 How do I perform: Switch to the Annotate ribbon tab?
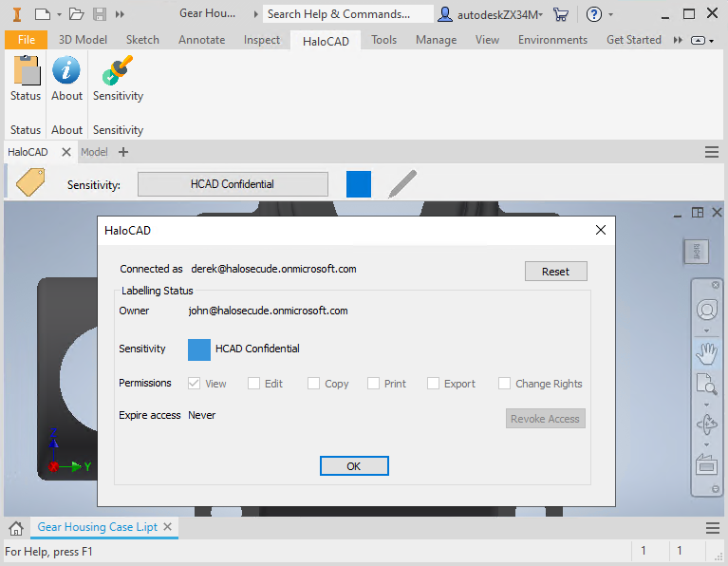pos(201,40)
